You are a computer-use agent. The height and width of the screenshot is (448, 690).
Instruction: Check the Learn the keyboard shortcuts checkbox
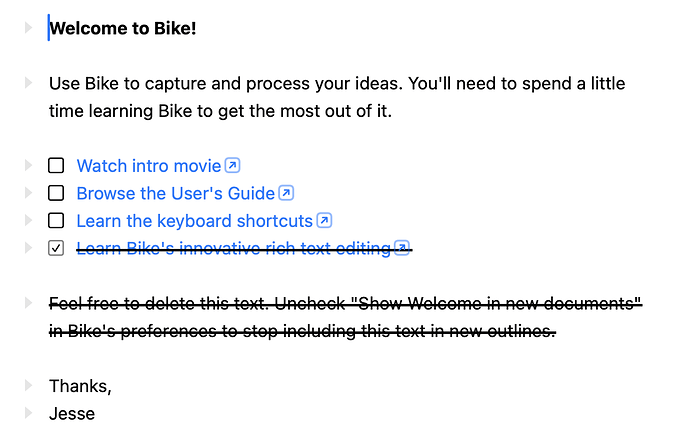(x=56, y=220)
